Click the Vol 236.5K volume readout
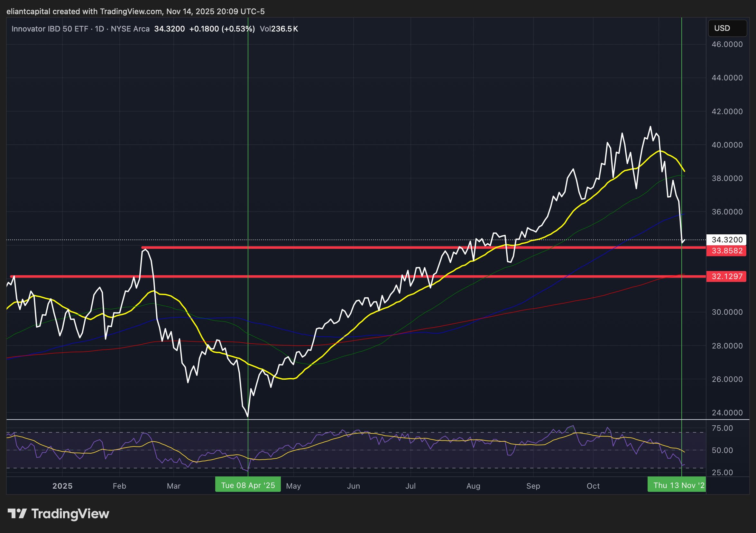 279,29
